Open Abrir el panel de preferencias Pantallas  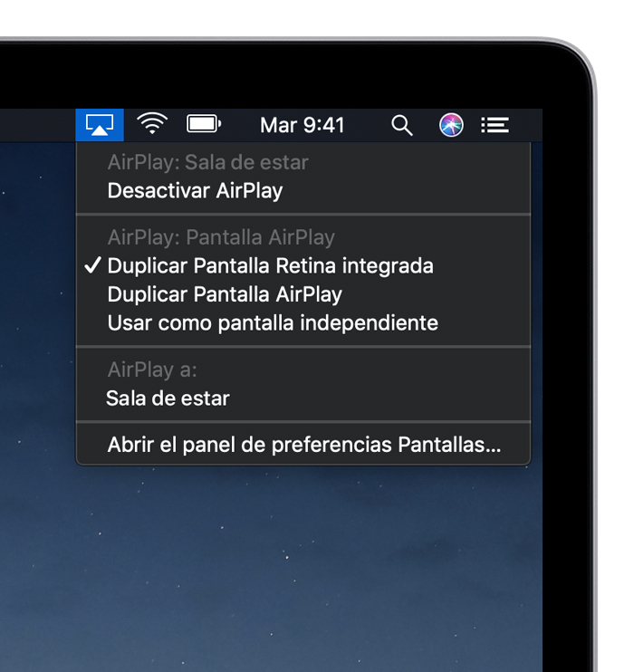[x=303, y=445]
